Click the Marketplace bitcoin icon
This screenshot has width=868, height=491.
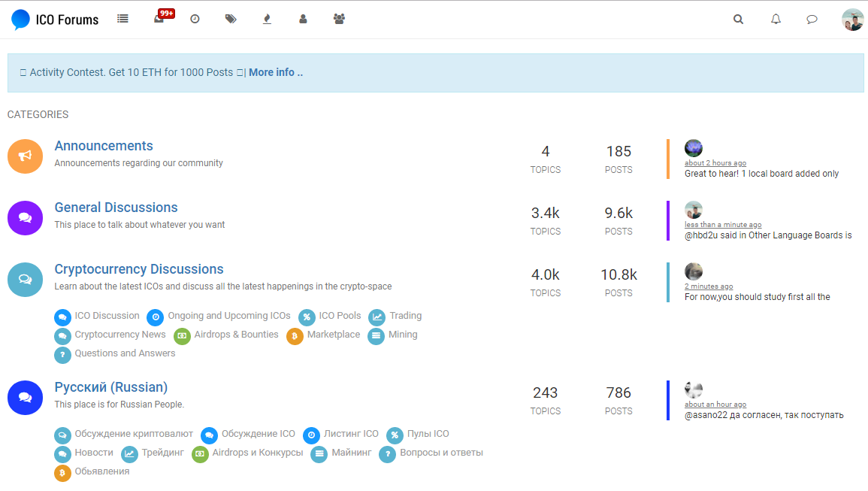click(295, 336)
